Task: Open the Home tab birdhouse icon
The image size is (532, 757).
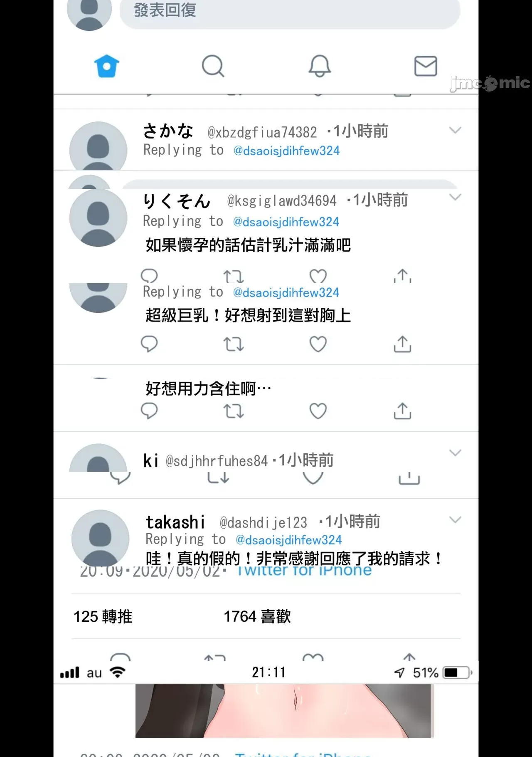Action: [107, 66]
